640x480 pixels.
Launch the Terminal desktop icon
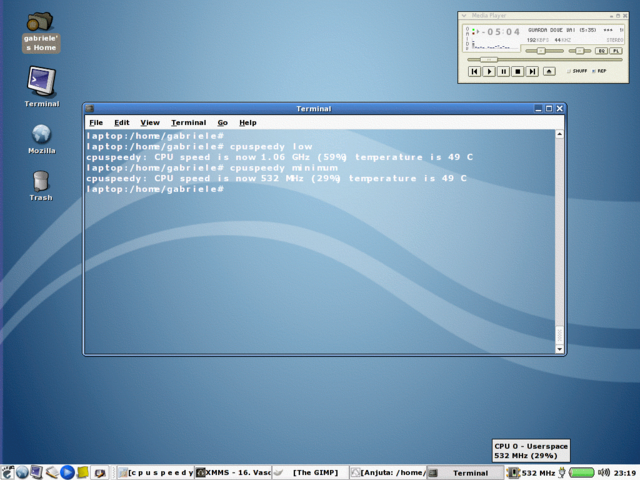click(42, 87)
